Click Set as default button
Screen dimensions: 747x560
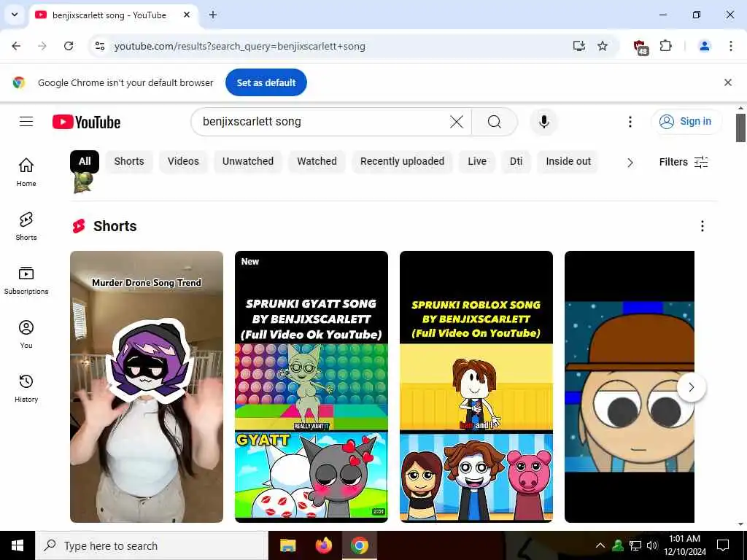pyautogui.click(x=266, y=82)
